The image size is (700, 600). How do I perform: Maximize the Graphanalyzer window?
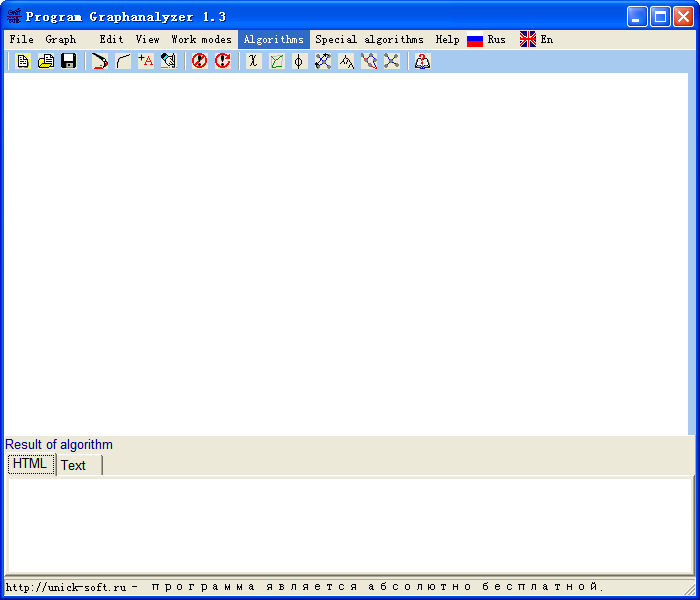coord(660,17)
